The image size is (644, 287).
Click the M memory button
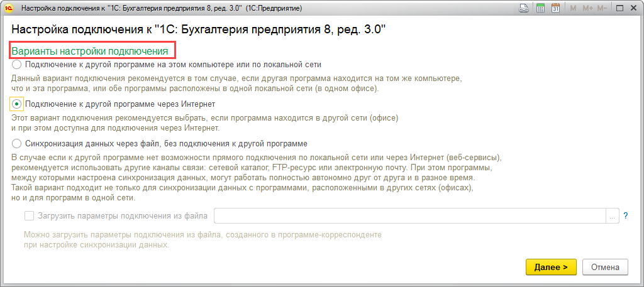point(573,9)
